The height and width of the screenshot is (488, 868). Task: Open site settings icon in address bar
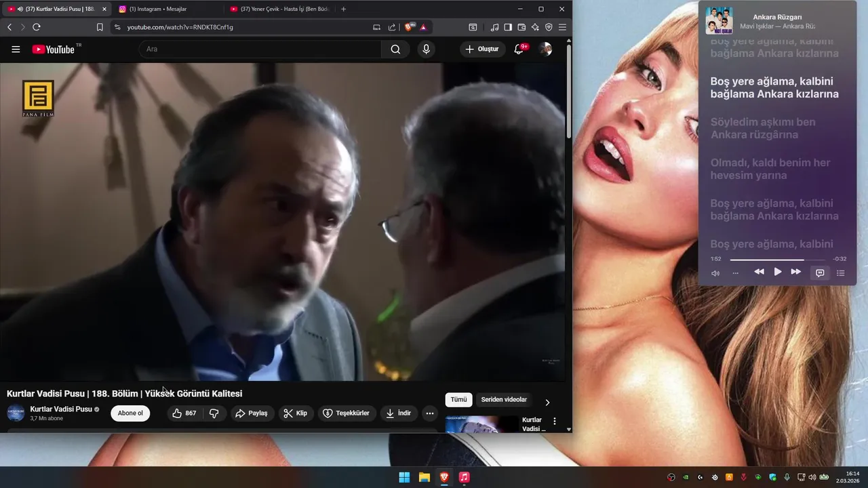[117, 27]
